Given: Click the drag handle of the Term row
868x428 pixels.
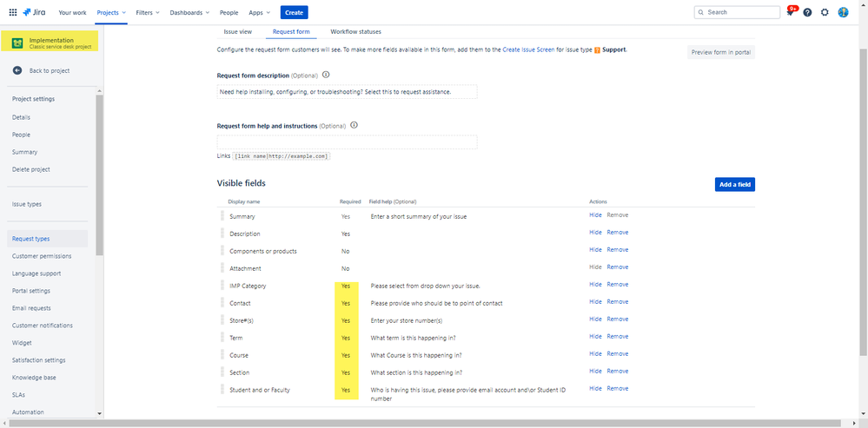Looking at the screenshot, I should tap(222, 338).
